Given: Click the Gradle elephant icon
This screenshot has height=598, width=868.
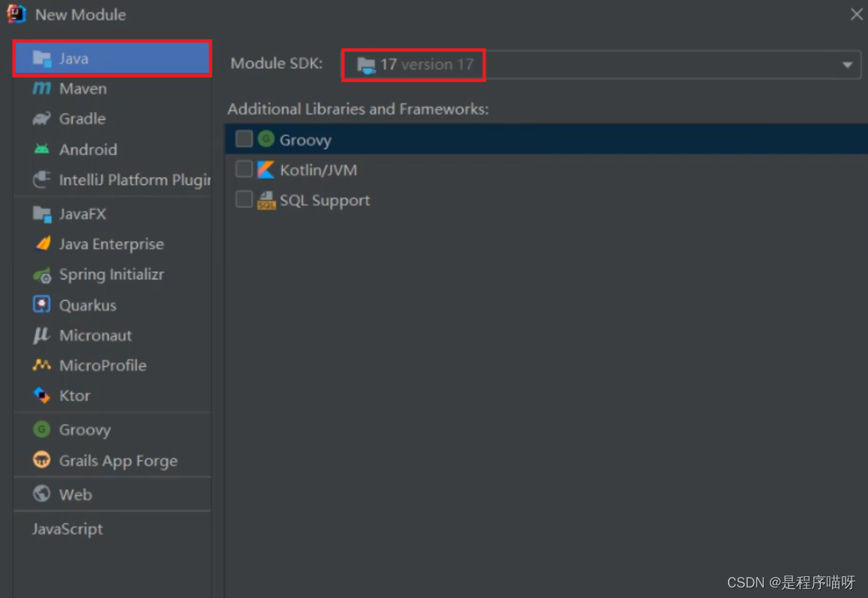Looking at the screenshot, I should click(x=42, y=118).
